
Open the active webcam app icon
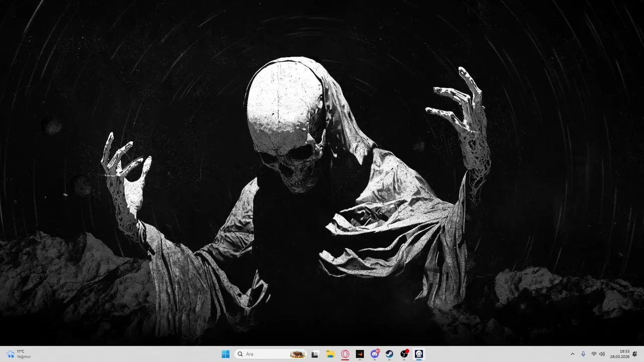coord(419,354)
